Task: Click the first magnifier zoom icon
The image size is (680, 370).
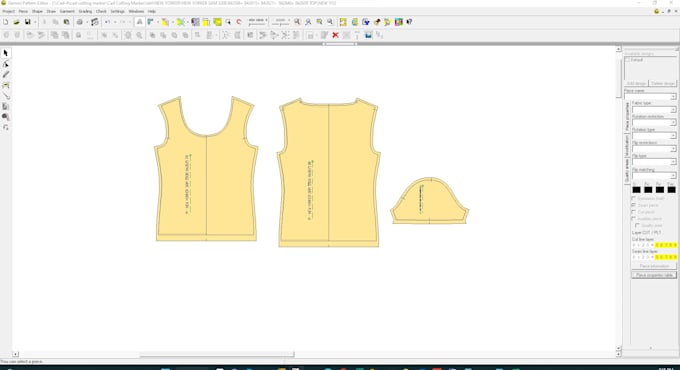Action: [297, 22]
